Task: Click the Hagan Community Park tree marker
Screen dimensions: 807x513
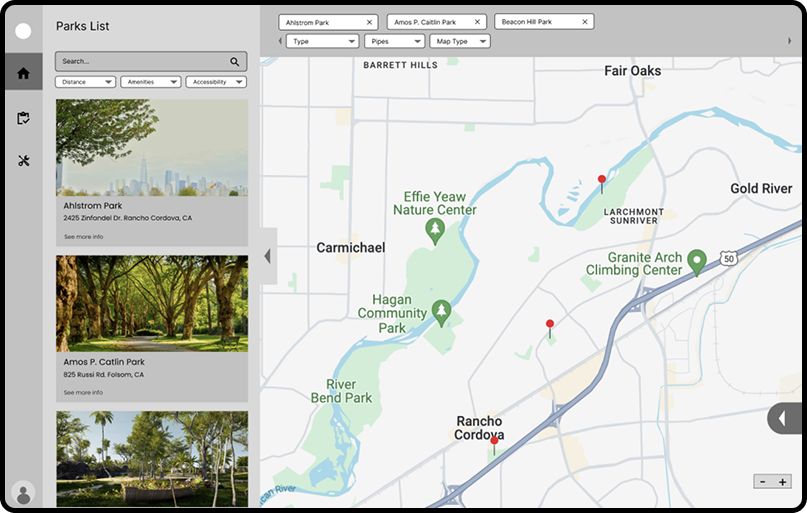Action: pos(440,312)
